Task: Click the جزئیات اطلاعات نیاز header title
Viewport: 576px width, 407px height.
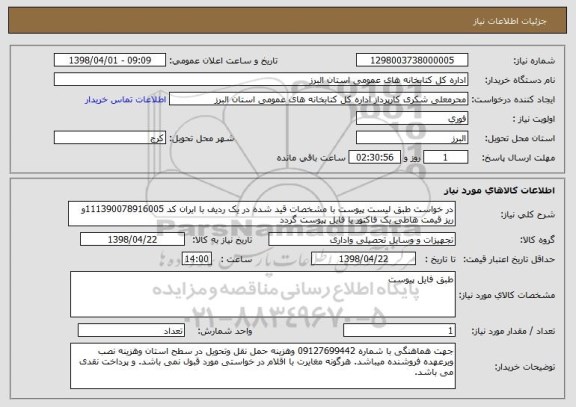Action: 510,21
